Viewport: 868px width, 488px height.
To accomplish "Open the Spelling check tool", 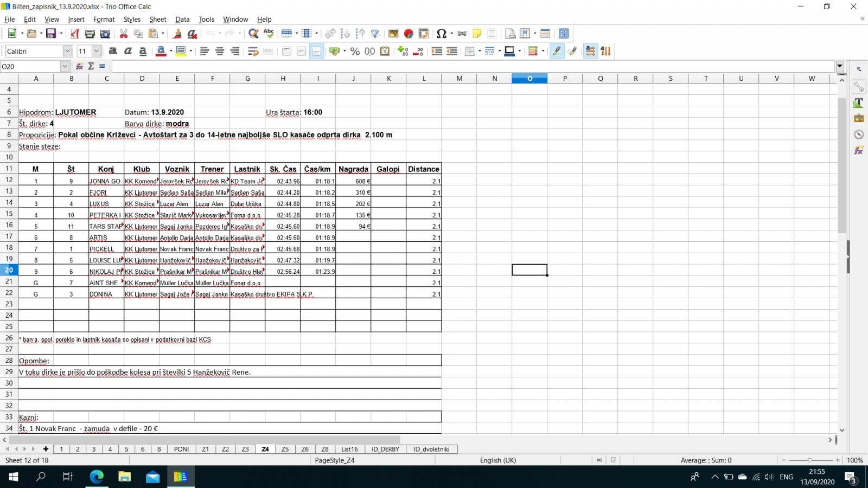I will click(x=269, y=34).
